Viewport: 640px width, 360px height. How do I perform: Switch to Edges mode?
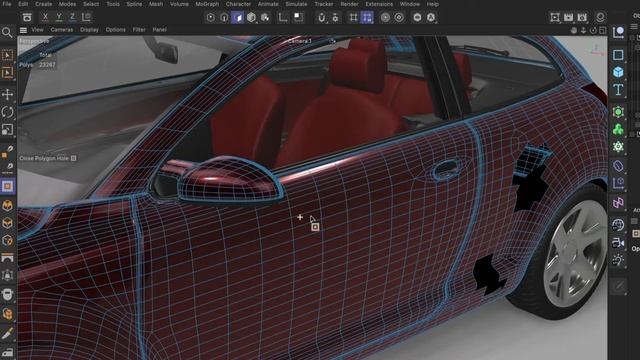(x=224, y=18)
